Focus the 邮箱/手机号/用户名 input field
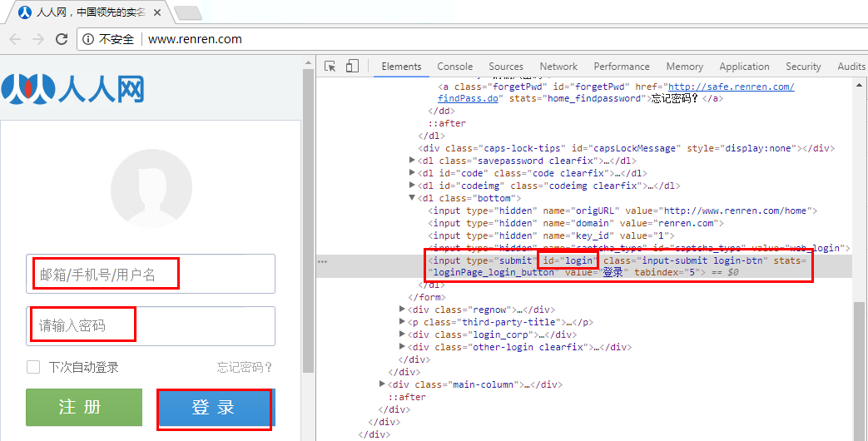Image resolution: width=868 pixels, height=441 pixels. click(151, 274)
